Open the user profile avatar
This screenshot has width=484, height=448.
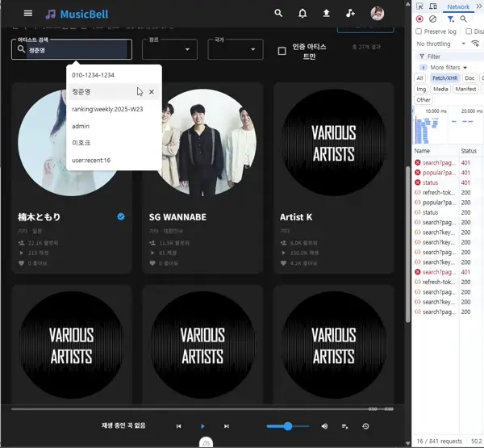click(x=378, y=14)
